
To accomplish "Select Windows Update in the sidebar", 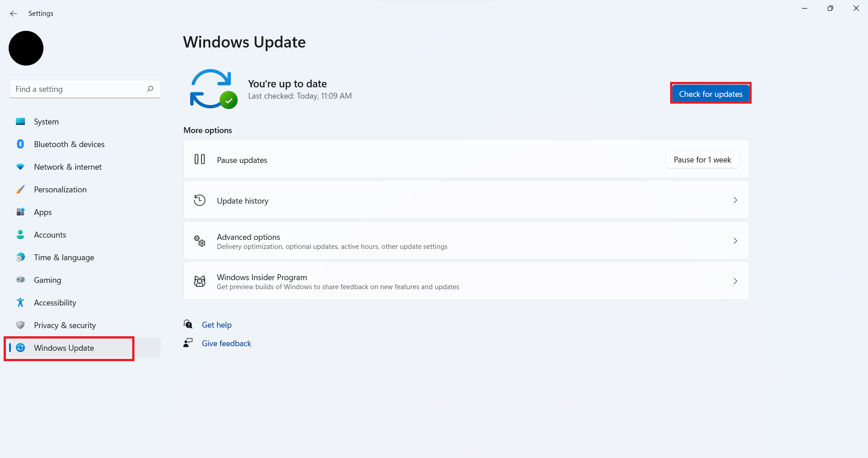I will tap(85, 348).
